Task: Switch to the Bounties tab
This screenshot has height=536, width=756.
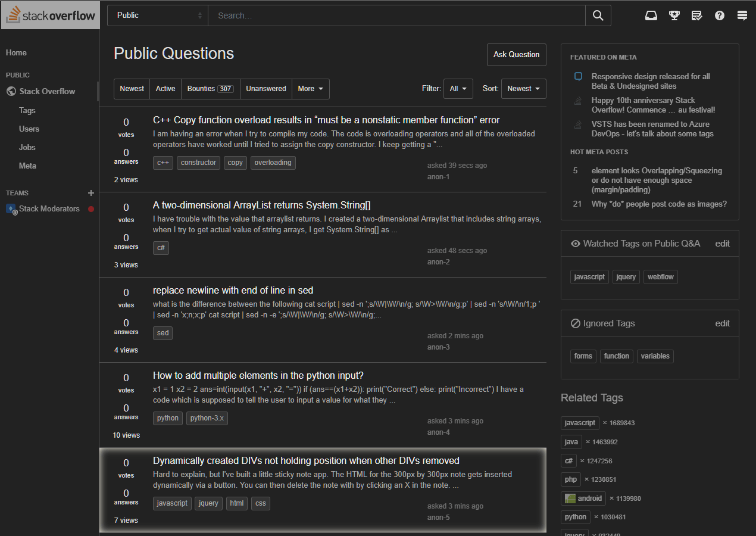Action: (210, 89)
